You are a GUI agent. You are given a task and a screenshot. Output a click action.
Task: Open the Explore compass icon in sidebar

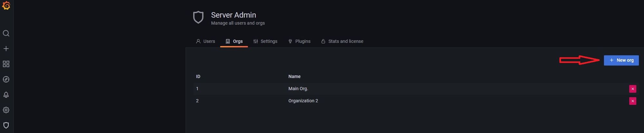(x=6, y=79)
